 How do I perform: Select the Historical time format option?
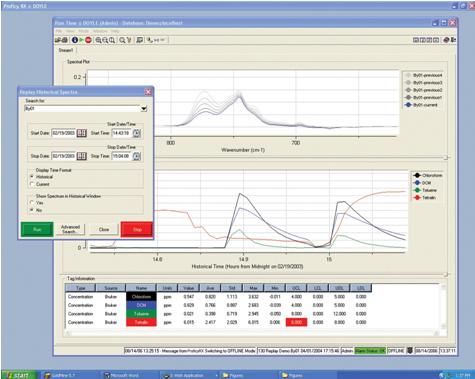point(32,177)
